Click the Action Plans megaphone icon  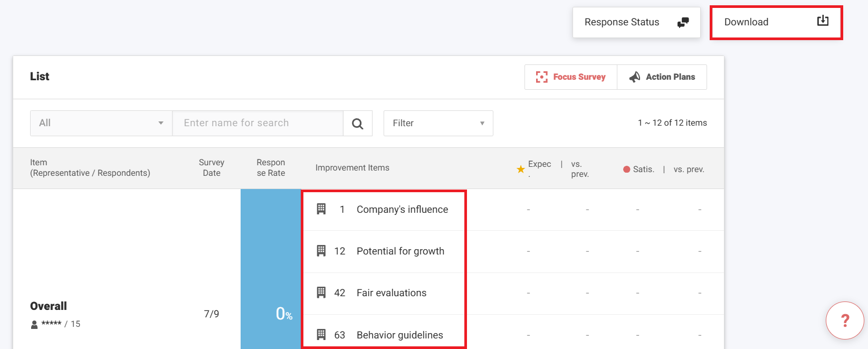click(x=635, y=77)
